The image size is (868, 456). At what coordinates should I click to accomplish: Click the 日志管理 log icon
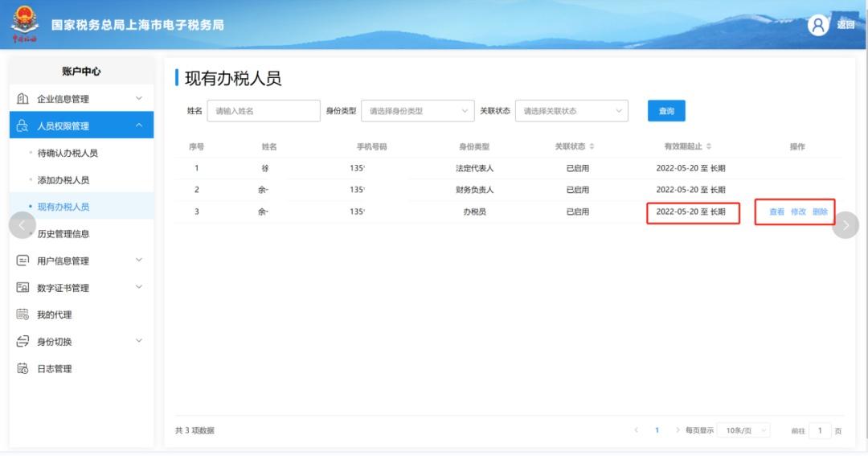tap(23, 368)
